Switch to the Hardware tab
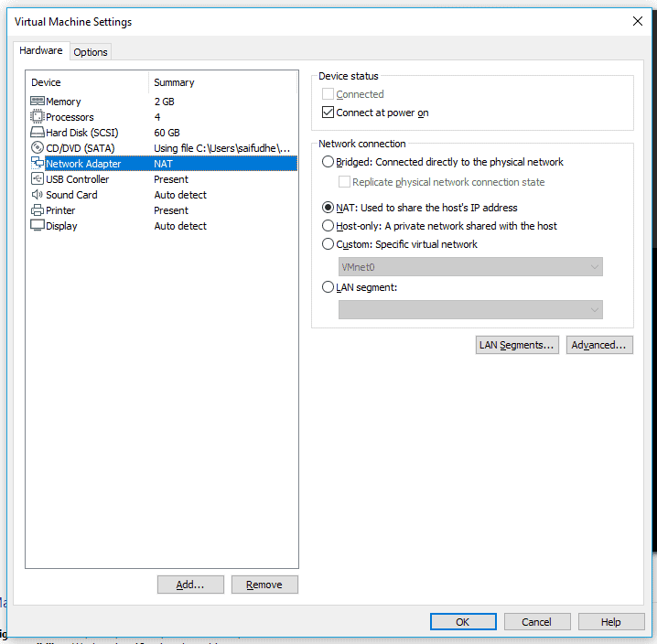Screen dimensions: 657x644 coord(40,50)
